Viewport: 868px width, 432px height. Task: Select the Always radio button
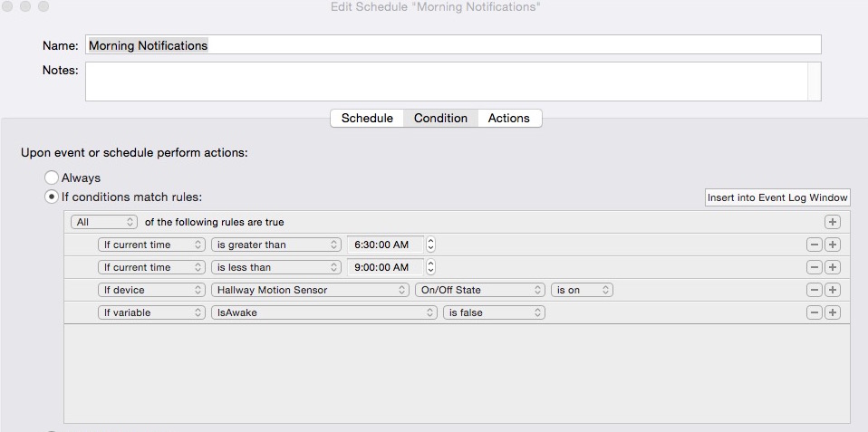tap(52, 178)
